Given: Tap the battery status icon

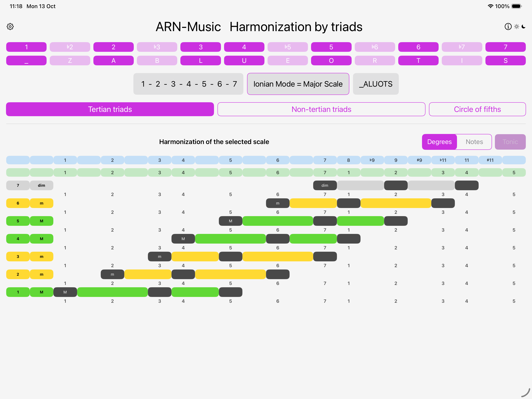Looking at the screenshot, I should click(516, 6).
